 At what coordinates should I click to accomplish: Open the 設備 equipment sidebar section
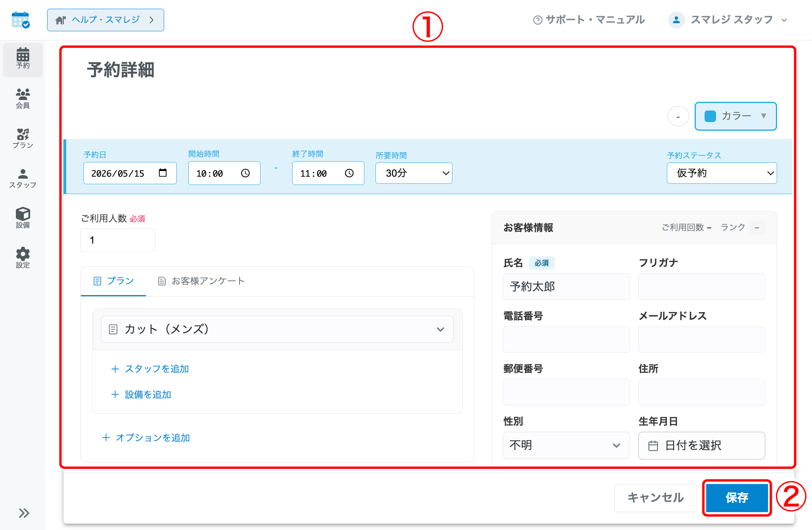click(x=23, y=218)
